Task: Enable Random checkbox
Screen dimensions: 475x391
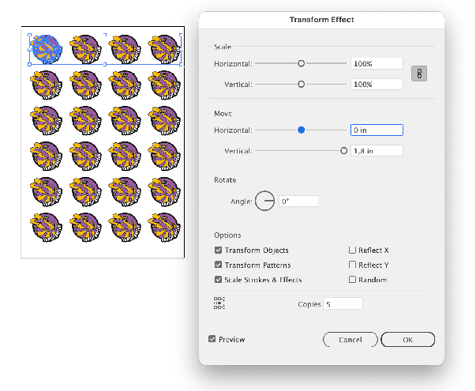Action: point(352,279)
